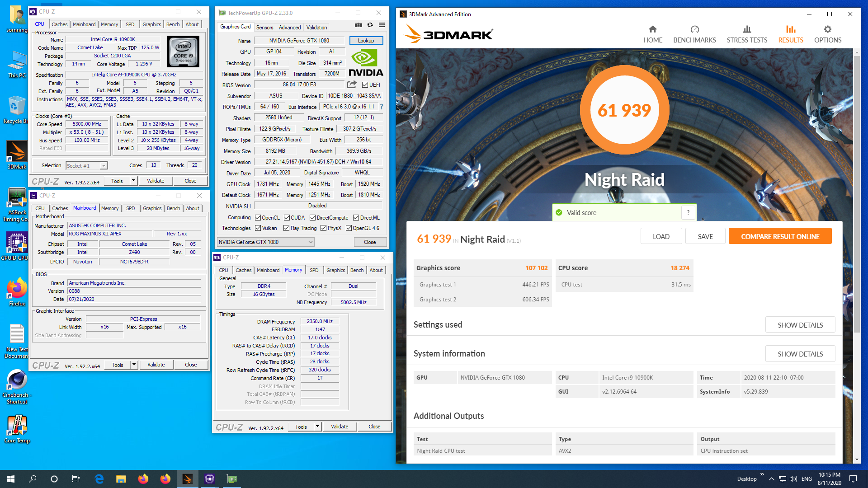Open Recycle Bin desktop icon
This screenshot has height=488, width=868.
tap(17, 109)
